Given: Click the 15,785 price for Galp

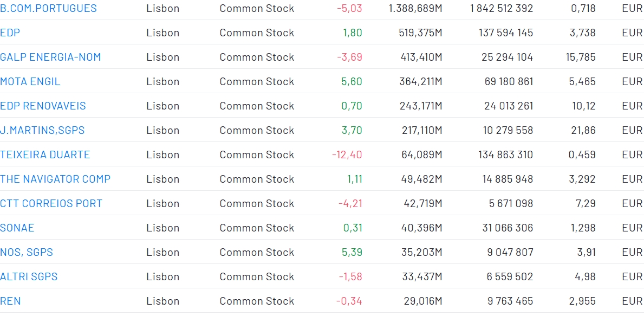Looking at the screenshot, I should pyautogui.click(x=581, y=57).
